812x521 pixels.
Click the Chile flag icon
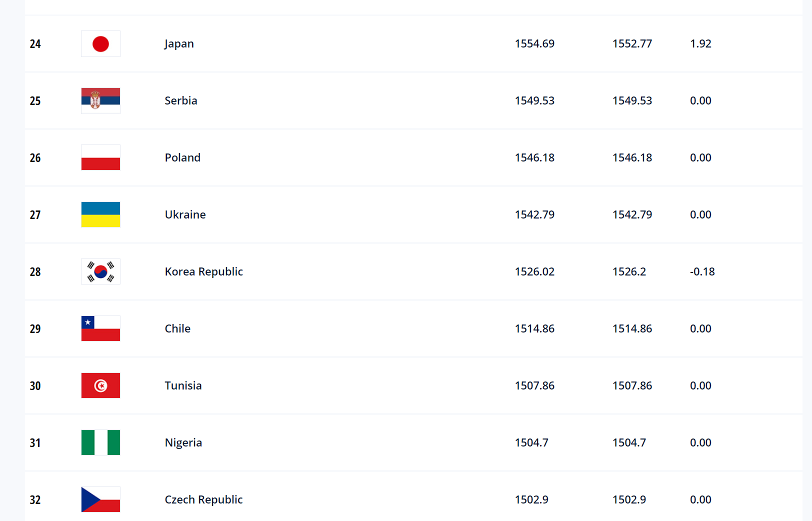click(x=100, y=328)
